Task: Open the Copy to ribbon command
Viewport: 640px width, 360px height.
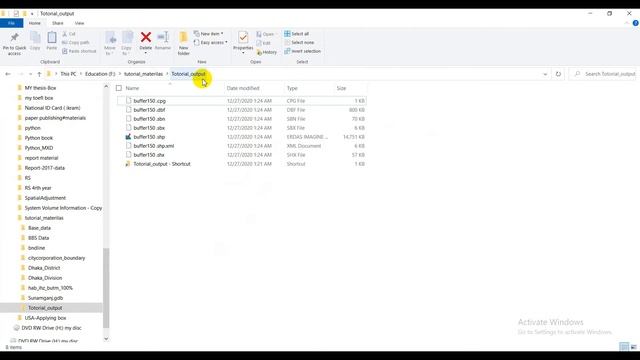Action: point(127,43)
